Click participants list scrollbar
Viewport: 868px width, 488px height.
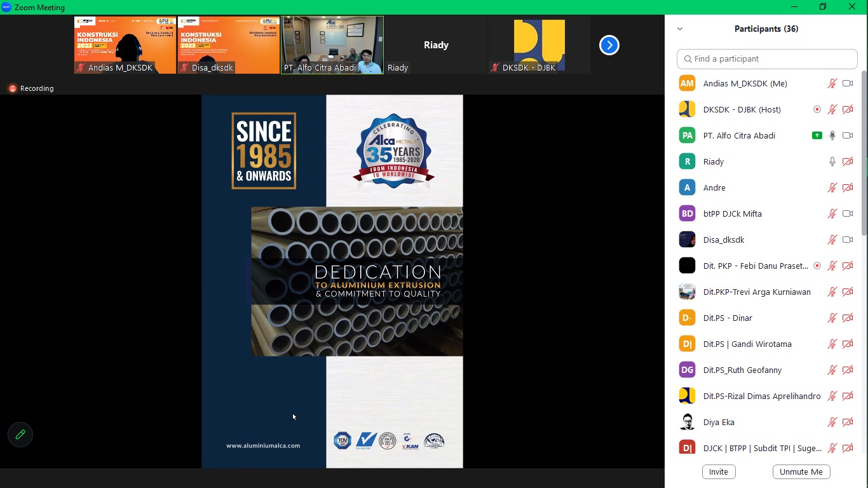click(864, 152)
